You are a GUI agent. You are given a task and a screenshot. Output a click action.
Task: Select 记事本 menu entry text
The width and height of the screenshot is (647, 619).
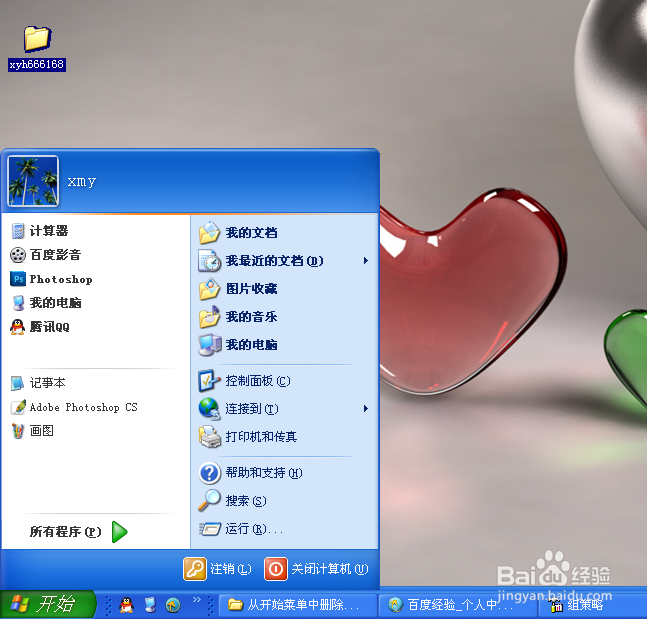[x=47, y=383]
